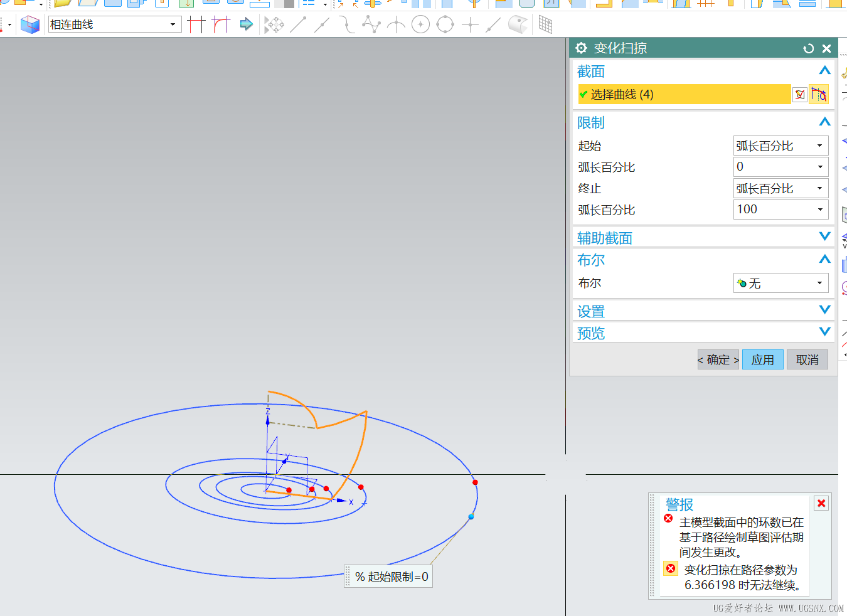Click the blue solid cube icon in toolbar
This screenshot has height=616, width=847.
pos(29,24)
